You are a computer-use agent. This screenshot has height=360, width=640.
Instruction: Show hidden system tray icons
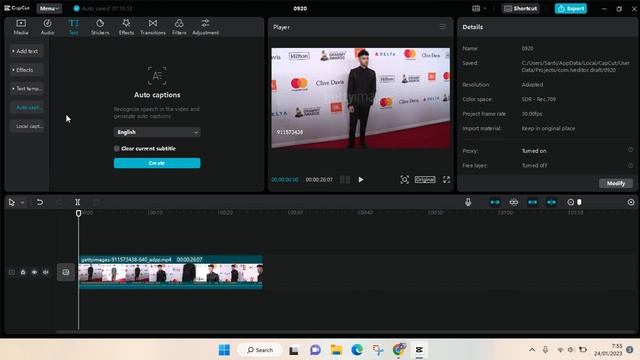532,350
